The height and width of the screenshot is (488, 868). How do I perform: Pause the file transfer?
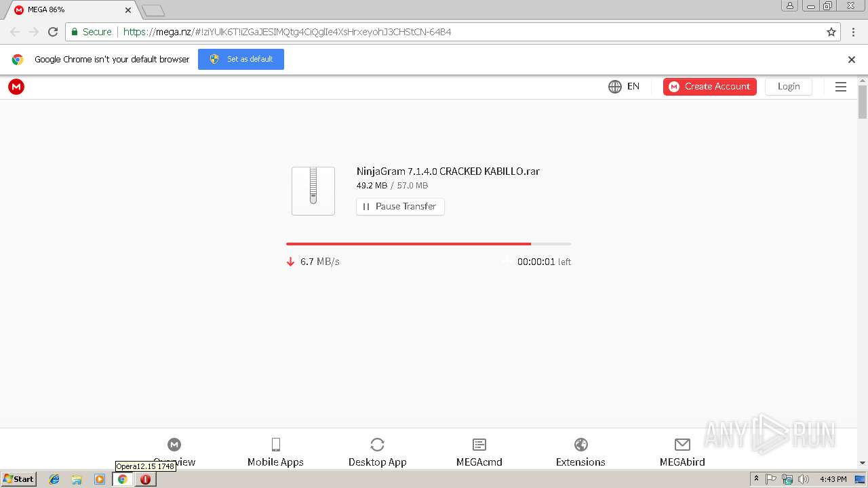pyautogui.click(x=400, y=206)
